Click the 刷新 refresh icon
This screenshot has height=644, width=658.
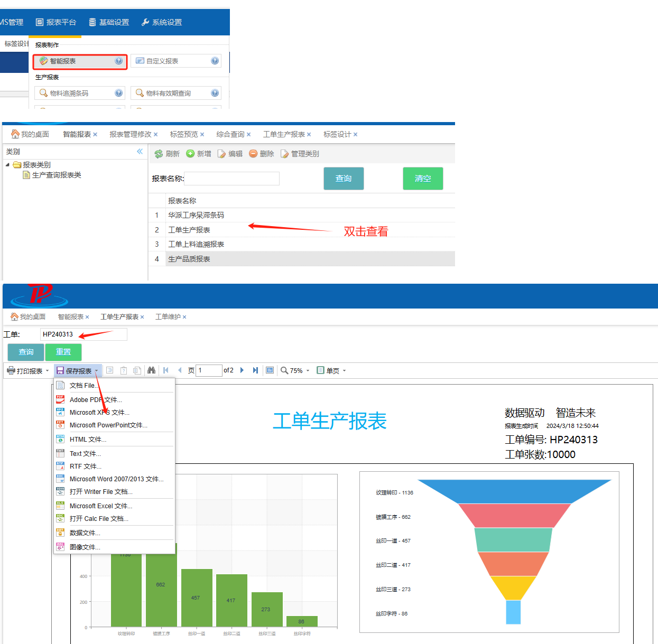click(x=159, y=154)
